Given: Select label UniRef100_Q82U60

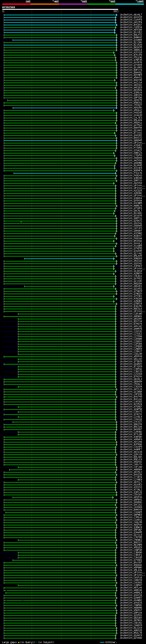Looking at the screenshot, I should [x=131, y=618].
